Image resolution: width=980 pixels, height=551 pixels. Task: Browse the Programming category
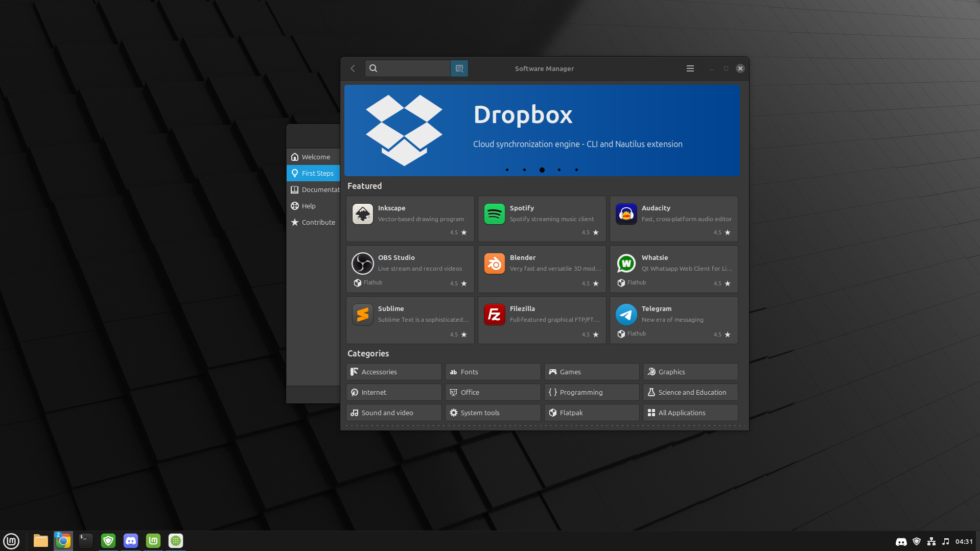coord(592,392)
